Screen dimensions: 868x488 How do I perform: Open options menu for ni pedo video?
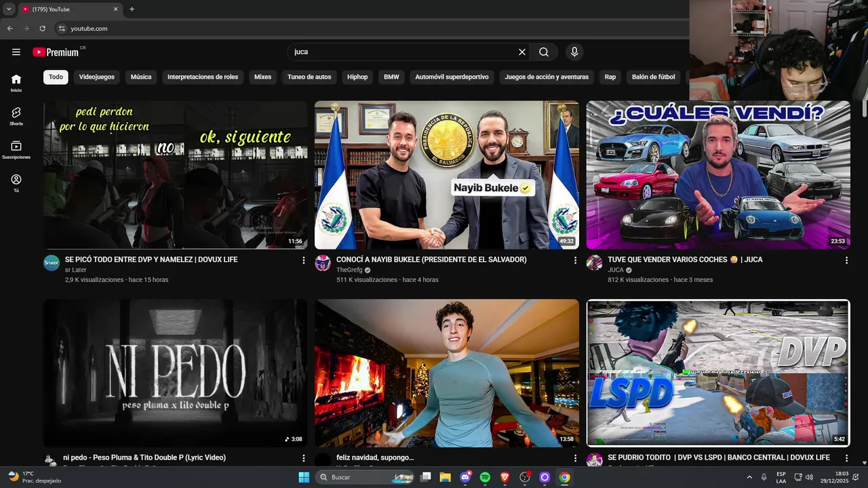tap(303, 458)
